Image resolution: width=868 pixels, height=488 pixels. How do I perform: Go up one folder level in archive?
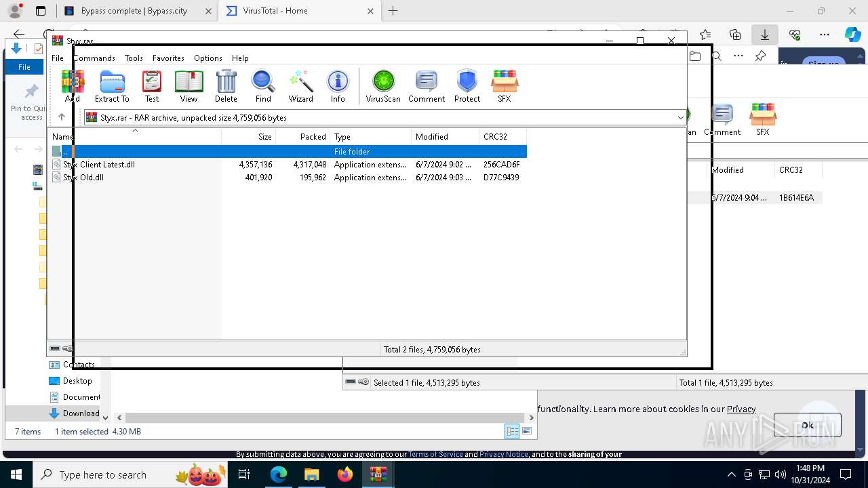click(62, 117)
